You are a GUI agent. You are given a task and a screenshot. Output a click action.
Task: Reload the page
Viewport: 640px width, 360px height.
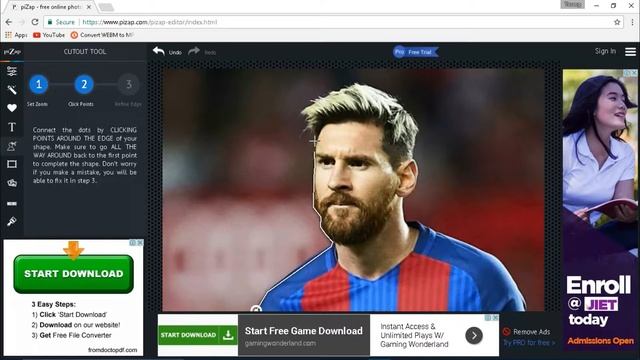pyautogui.click(x=35, y=22)
